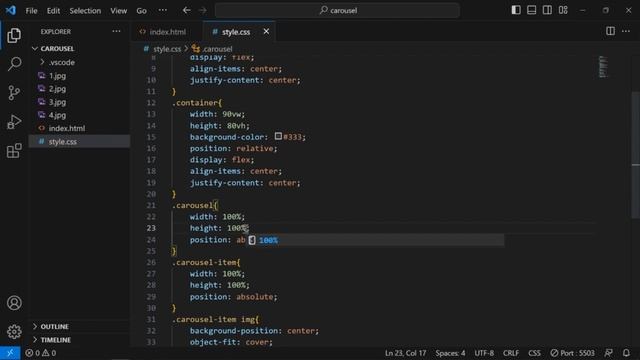The width and height of the screenshot is (640, 360).
Task: Click the VS Code logo icon
Action: (x=11, y=10)
